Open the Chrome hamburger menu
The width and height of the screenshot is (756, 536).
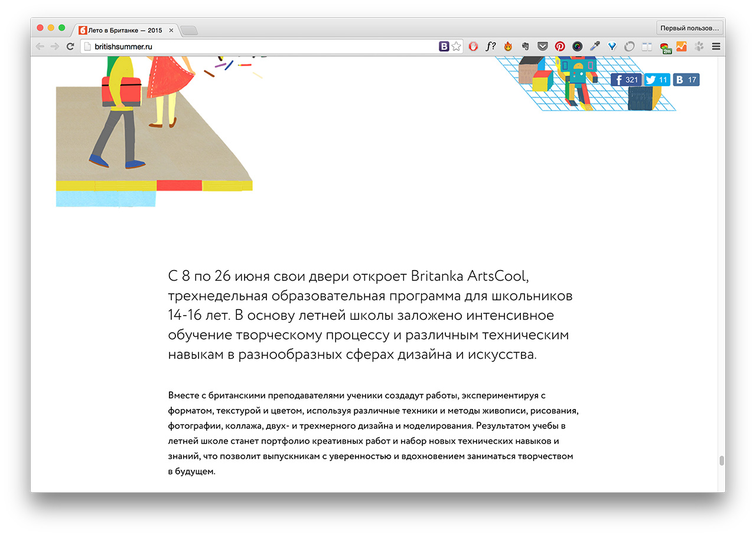(716, 46)
